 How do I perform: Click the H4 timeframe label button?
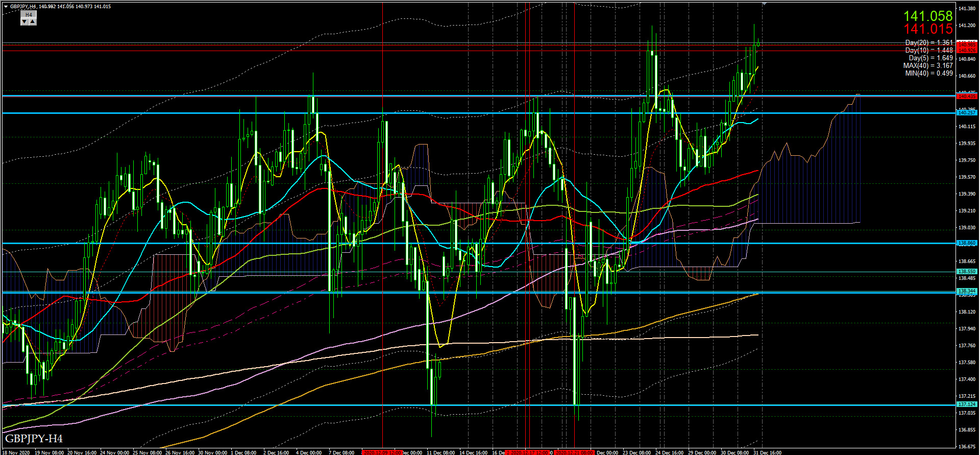(29, 15)
